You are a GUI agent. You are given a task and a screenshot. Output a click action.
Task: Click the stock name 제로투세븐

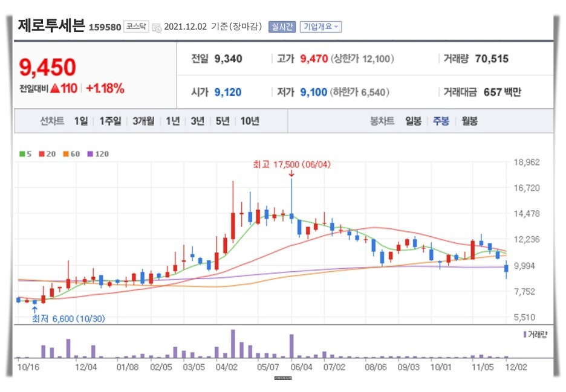click(x=51, y=25)
